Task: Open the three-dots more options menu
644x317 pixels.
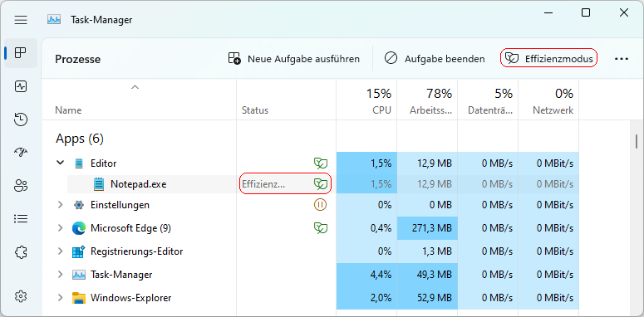Action: pos(622,59)
